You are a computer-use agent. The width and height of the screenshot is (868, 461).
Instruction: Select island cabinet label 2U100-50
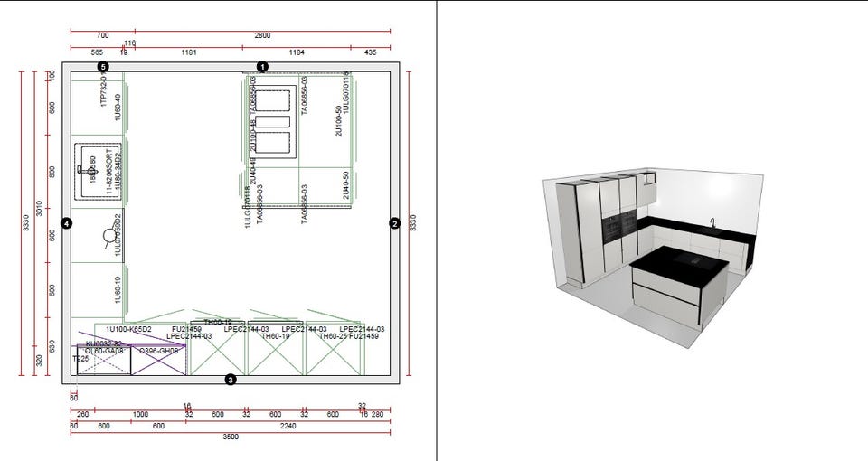pos(339,120)
